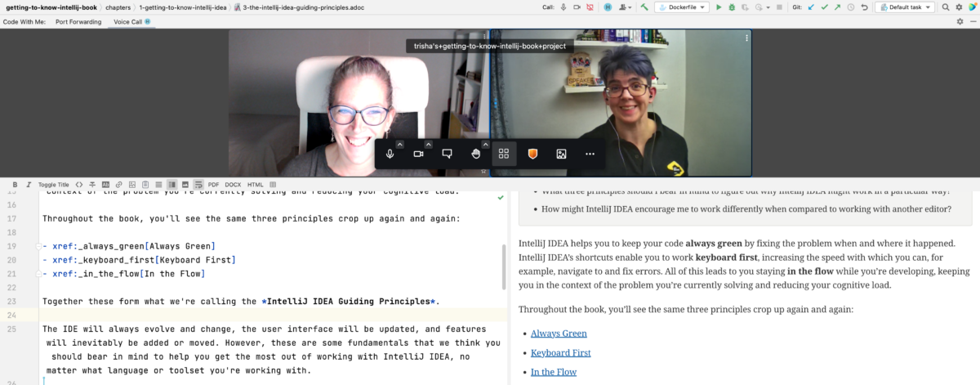Show Git history clock icon
The height and width of the screenshot is (385, 980).
pos(851,7)
